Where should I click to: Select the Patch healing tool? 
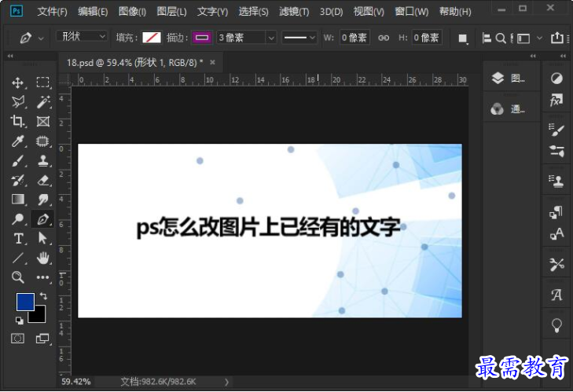42,141
